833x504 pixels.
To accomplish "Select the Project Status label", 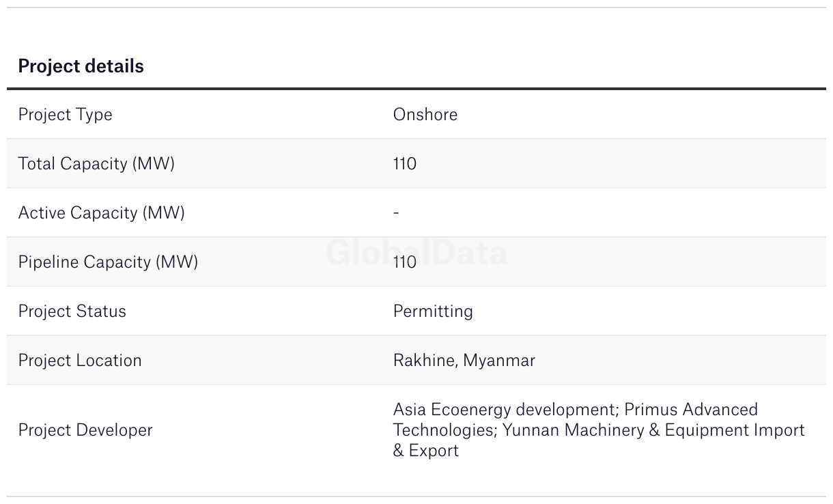I will coord(72,311).
